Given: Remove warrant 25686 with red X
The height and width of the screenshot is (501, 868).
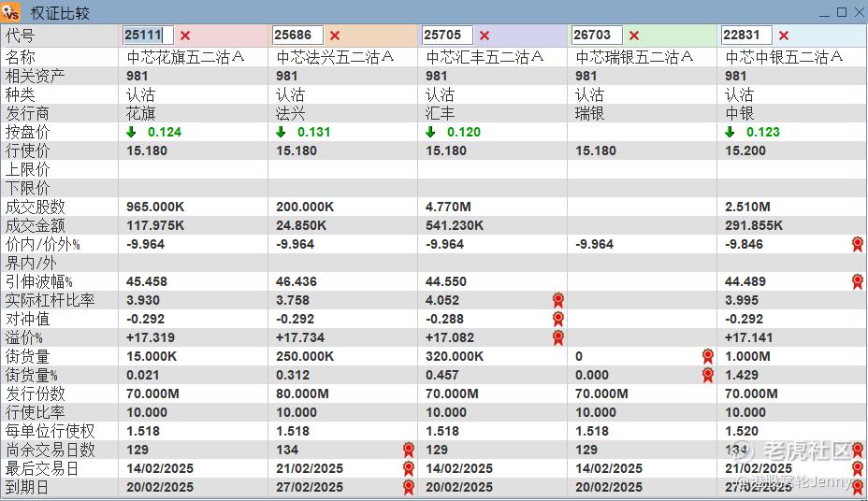Looking at the screenshot, I should point(334,36).
